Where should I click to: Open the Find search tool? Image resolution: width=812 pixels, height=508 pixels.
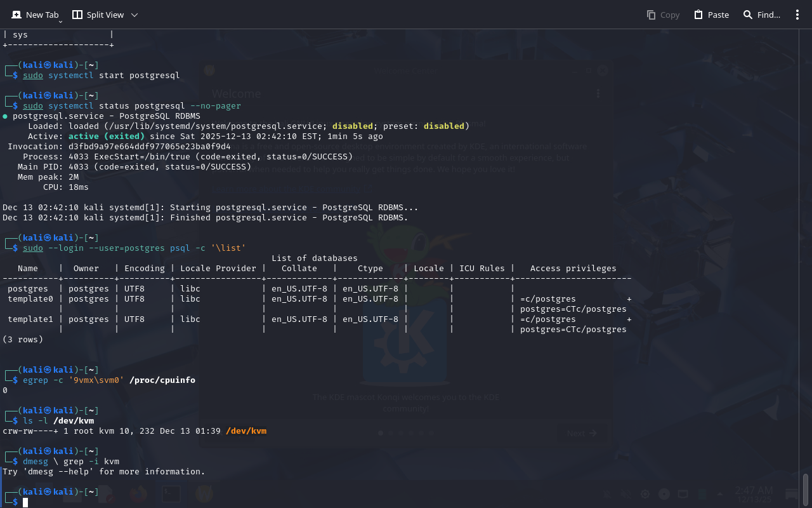click(x=762, y=15)
